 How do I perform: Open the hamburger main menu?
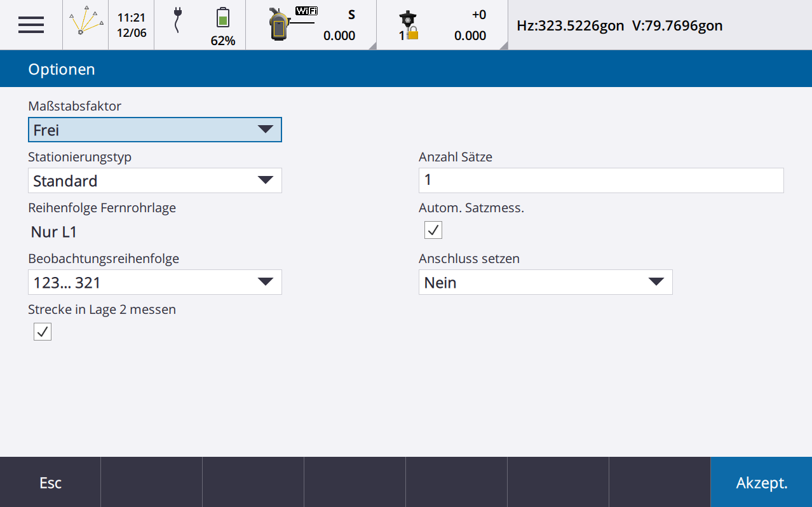click(31, 25)
